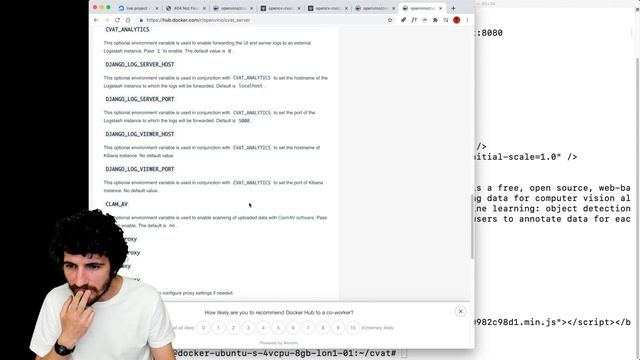Open the 'ClamAV software' link
Screen dimensions: 640x360
pos(296,218)
